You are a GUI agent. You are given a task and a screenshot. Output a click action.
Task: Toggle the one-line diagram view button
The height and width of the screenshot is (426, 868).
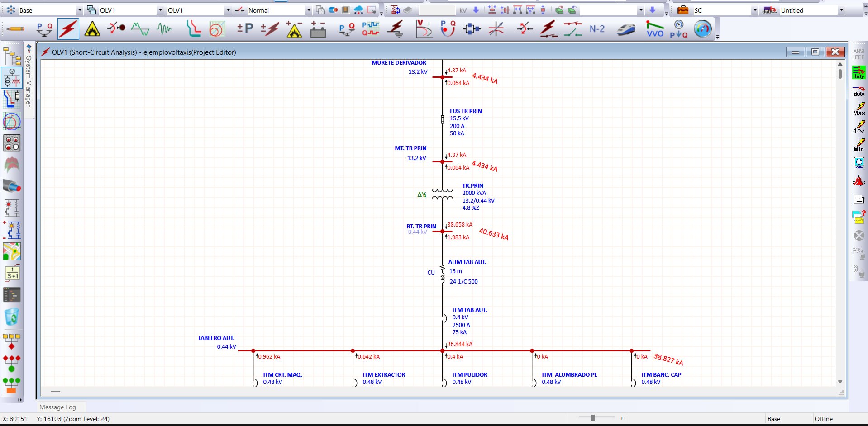click(12, 78)
